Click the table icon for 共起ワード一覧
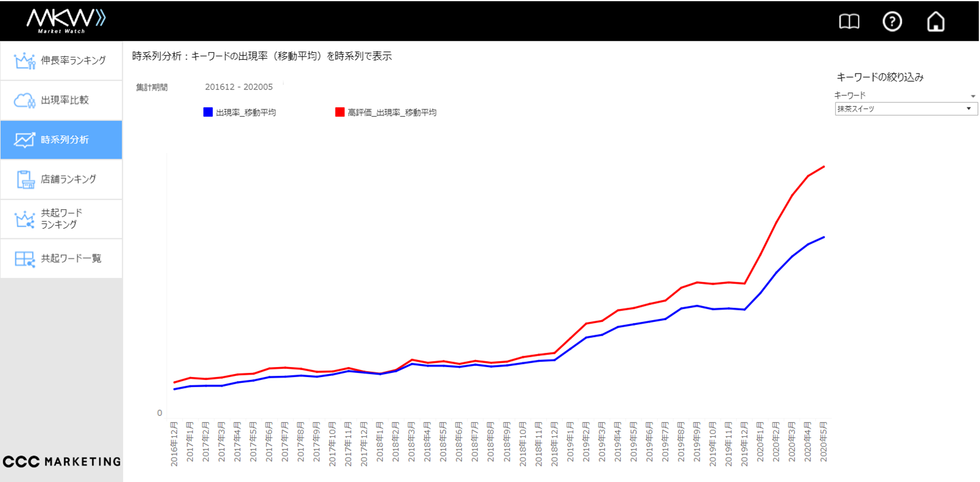Screen dimensions: 980x482 coord(24,258)
